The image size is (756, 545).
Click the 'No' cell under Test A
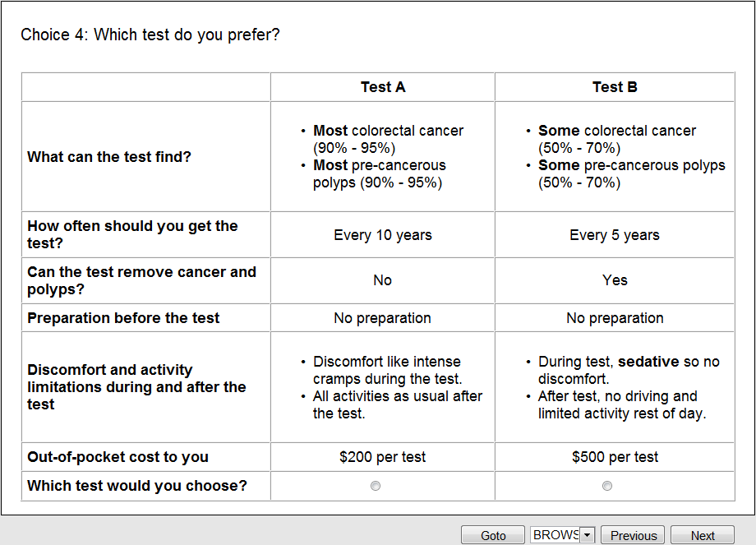(x=383, y=280)
